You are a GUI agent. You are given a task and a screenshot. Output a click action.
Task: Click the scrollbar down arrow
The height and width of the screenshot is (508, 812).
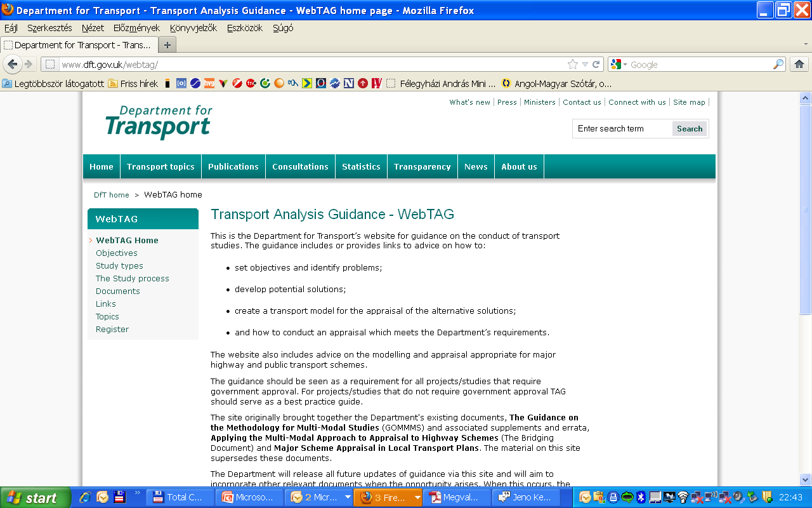806,480
